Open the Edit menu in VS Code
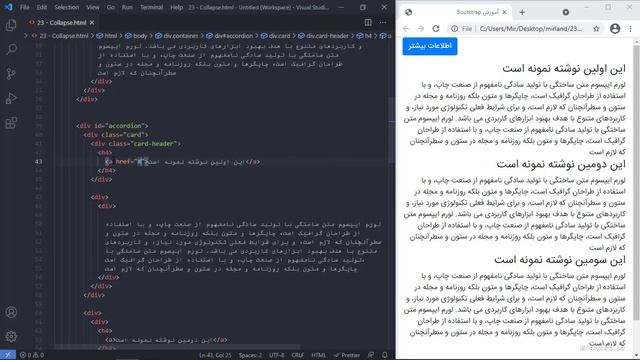 42,7
